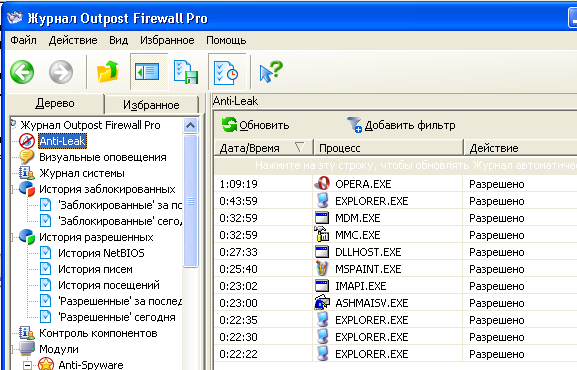Click the Визуальные оповещения speech bubble icon
The image size is (577, 370).
27,157
